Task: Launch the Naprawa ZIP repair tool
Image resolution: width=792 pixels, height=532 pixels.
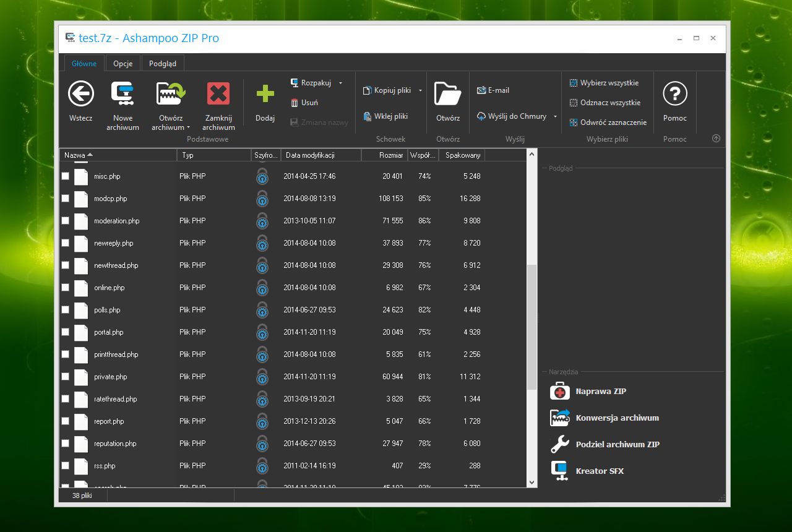Action: point(600,392)
